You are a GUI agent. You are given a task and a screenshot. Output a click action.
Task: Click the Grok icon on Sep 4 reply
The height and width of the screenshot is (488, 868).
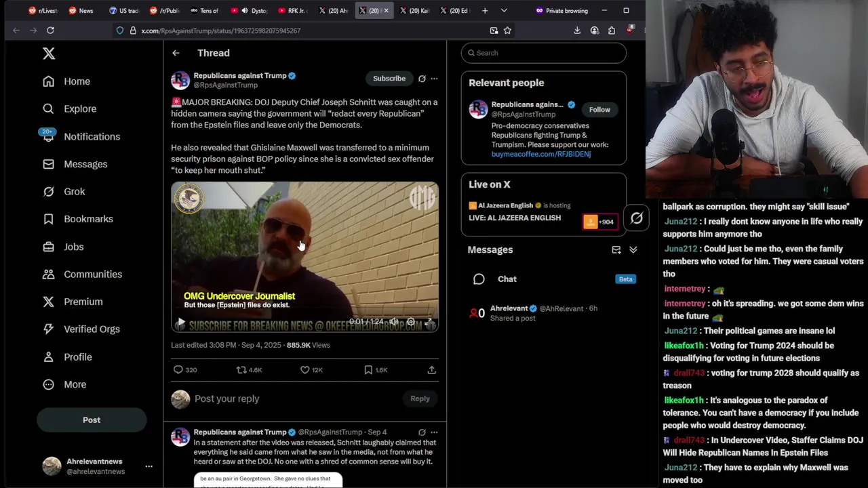click(422, 432)
